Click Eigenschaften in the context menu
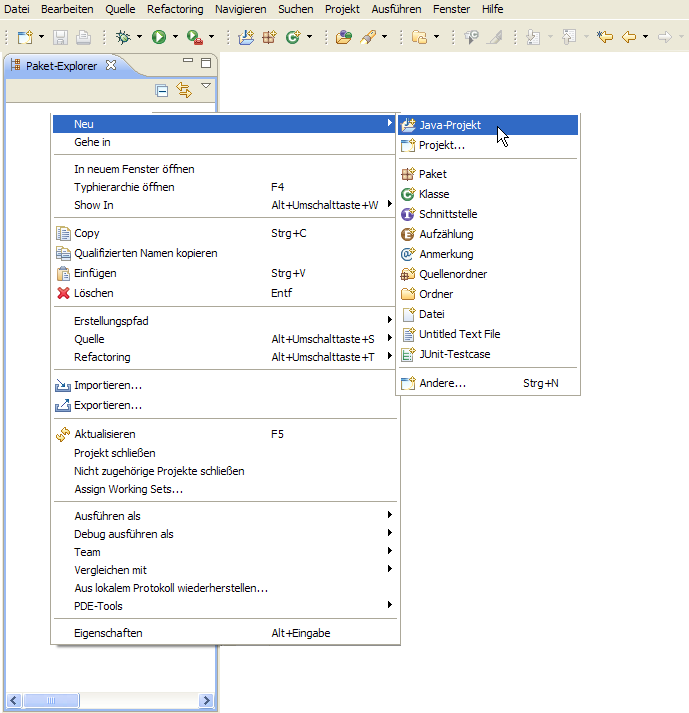 point(108,633)
